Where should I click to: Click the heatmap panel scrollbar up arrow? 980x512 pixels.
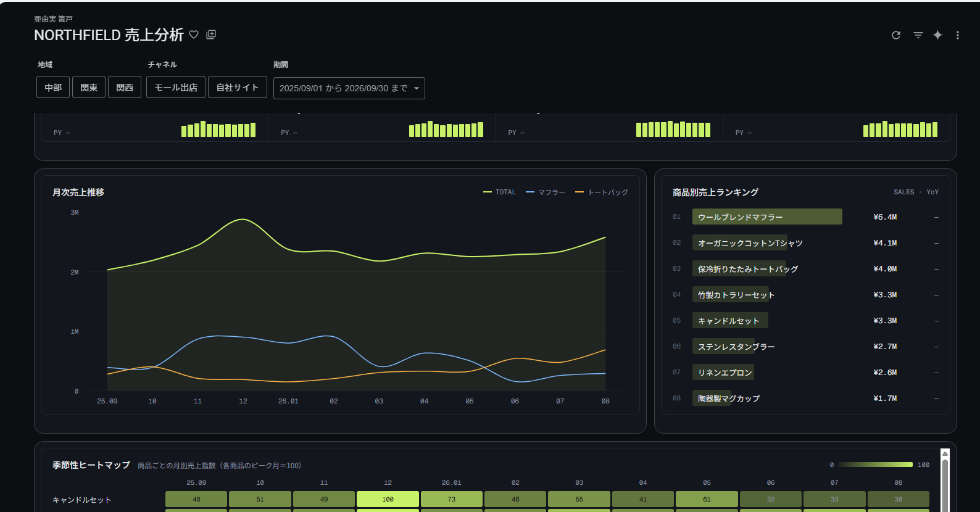[x=945, y=454]
